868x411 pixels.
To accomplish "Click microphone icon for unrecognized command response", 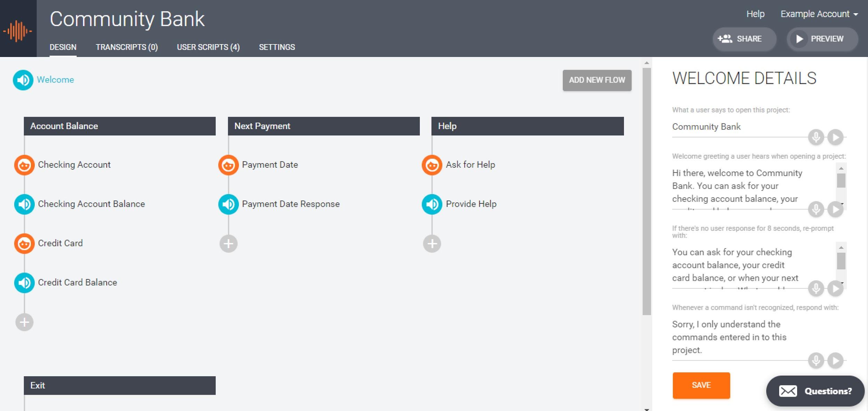I will 816,361.
